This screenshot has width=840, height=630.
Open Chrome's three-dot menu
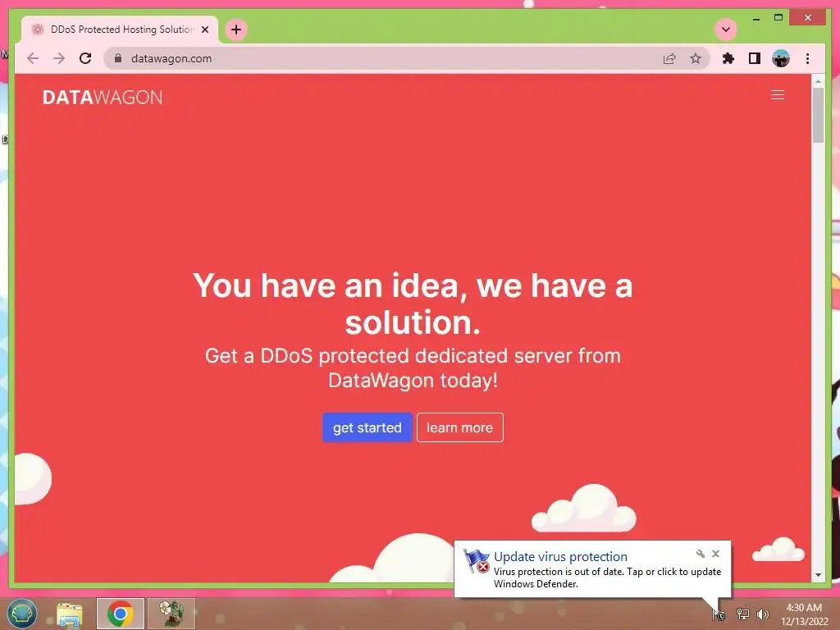click(x=808, y=58)
